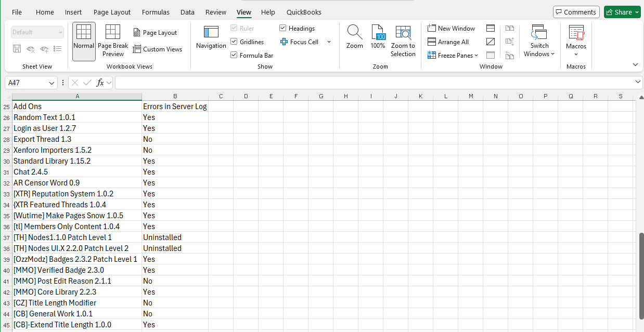
Task: Click the formula bar Cancel X icon
Action: click(75, 83)
